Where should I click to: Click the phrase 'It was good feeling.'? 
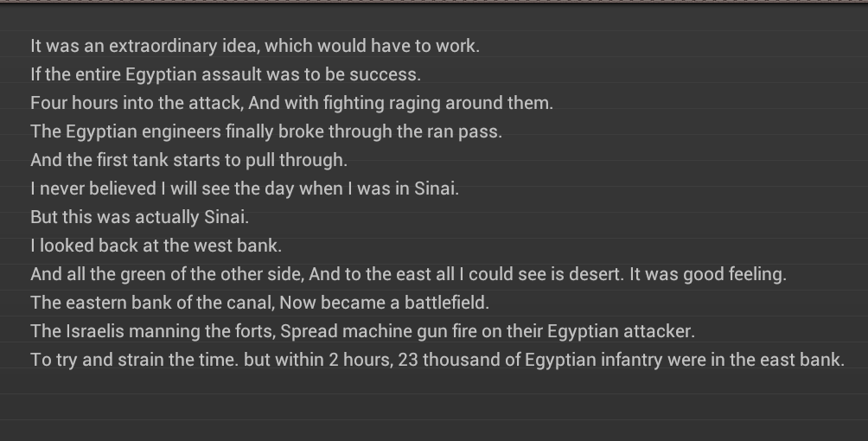(708, 274)
